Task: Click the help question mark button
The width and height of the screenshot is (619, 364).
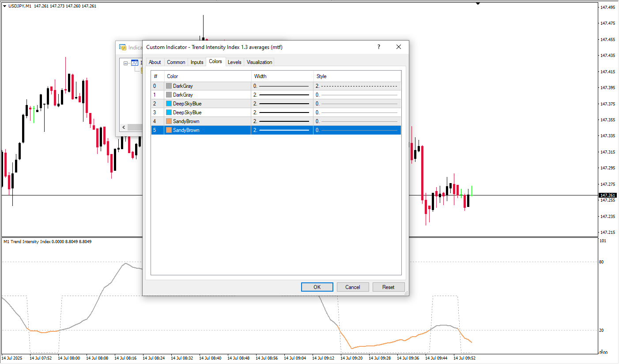Action: click(378, 47)
